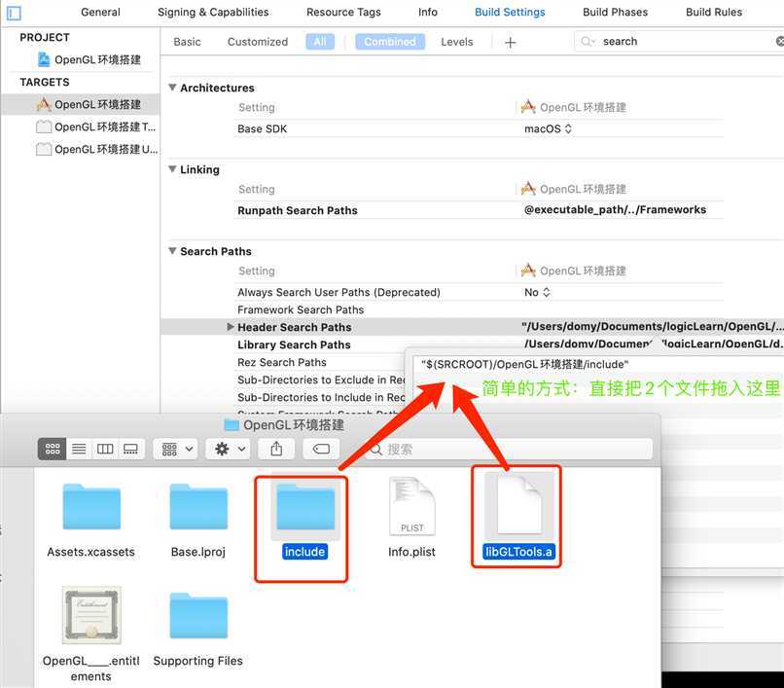
Task: Select the Rez Search Paths setting
Action: click(x=282, y=362)
